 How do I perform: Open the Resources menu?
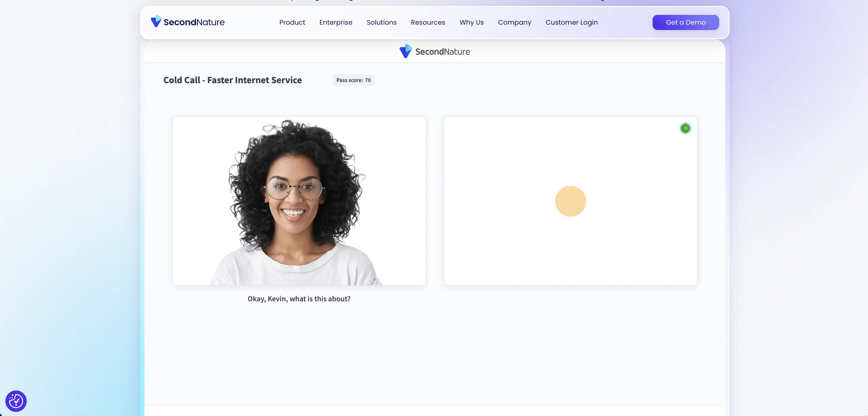pos(428,22)
